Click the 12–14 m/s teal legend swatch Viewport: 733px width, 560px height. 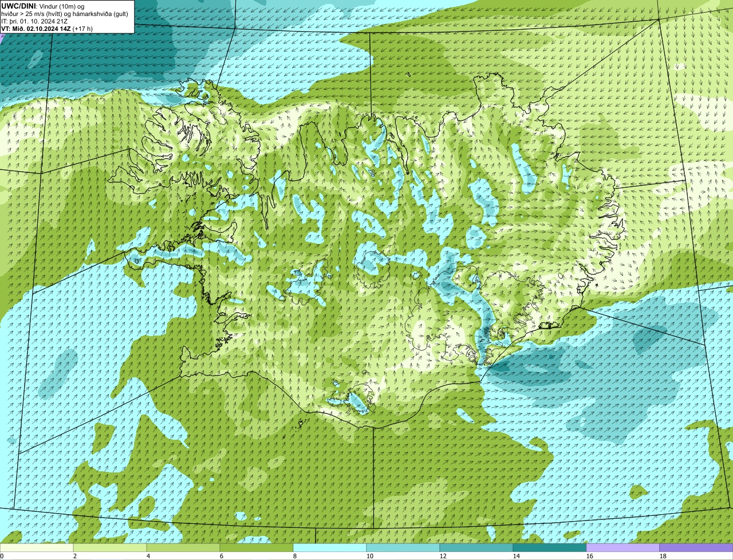476,547
